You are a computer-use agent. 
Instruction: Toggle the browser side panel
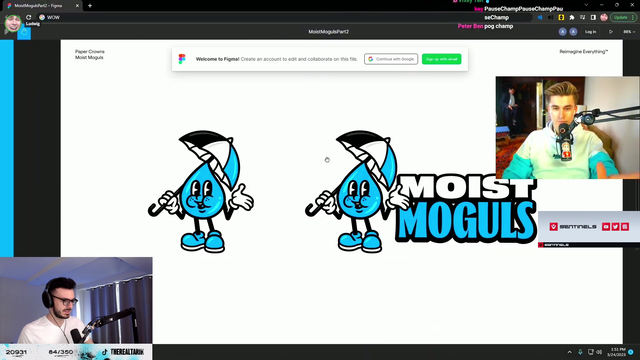coord(593,18)
